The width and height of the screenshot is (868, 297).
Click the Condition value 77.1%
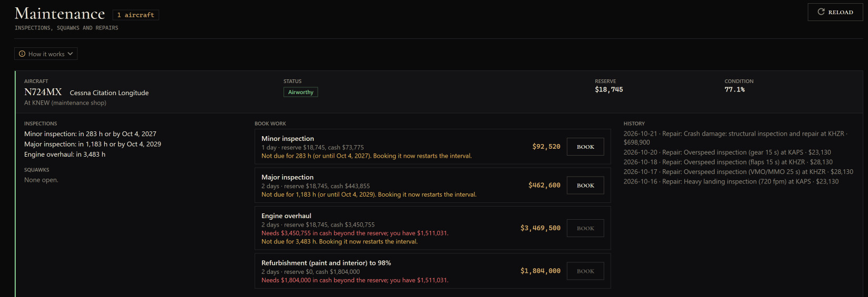734,89
